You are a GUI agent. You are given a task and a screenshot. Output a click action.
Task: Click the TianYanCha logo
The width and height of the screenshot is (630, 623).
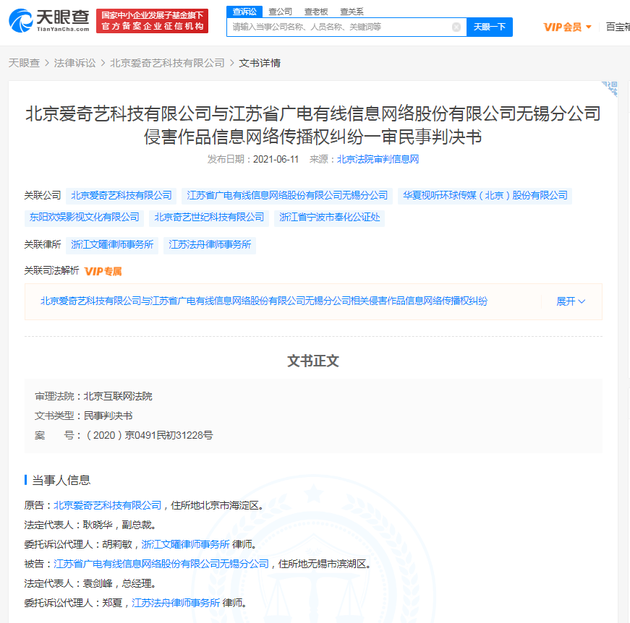click(49, 20)
